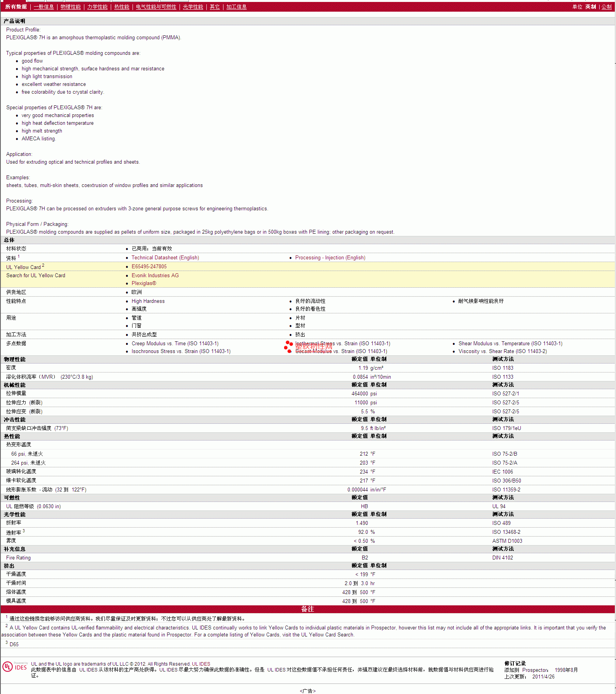Click the 干燥温度 row label
Screen dimensions: 616x694
tap(16, 574)
